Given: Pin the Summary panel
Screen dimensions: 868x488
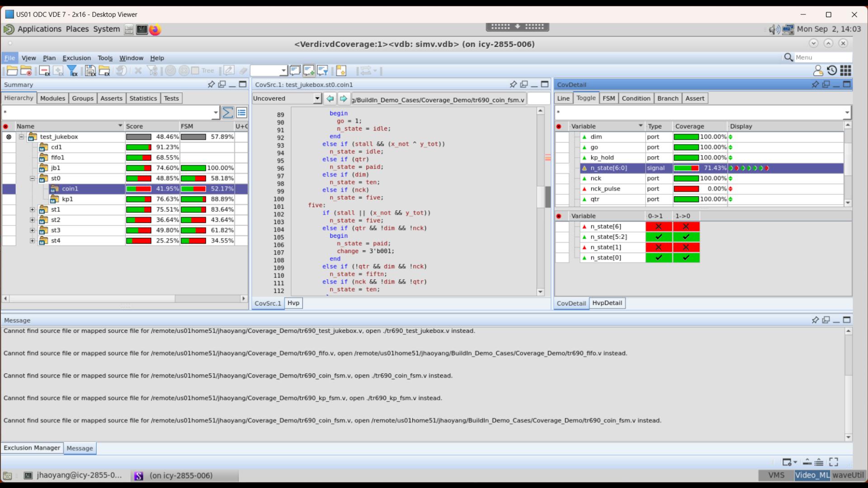Looking at the screenshot, I should [x=211, y=84].
